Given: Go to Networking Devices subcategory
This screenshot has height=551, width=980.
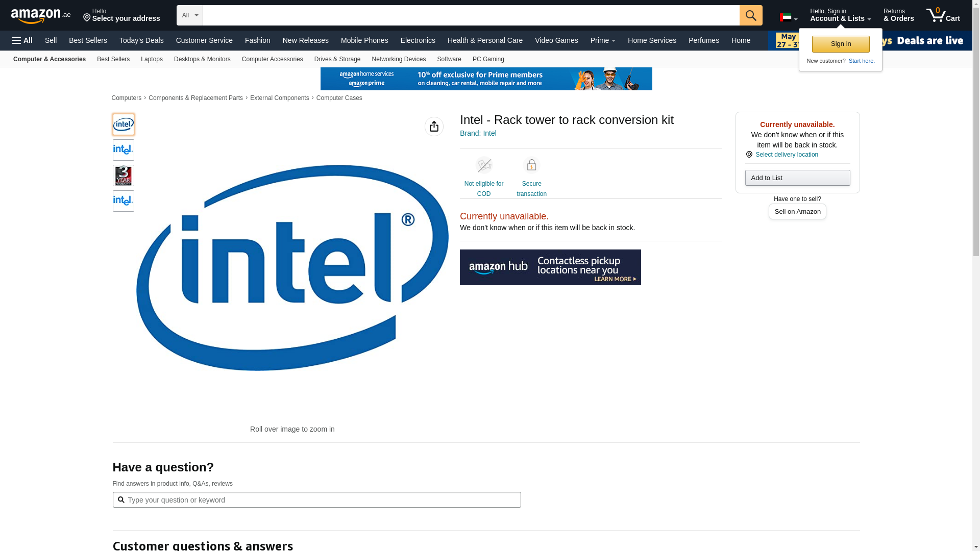Looking at the screenshot, I should [398, 59].
